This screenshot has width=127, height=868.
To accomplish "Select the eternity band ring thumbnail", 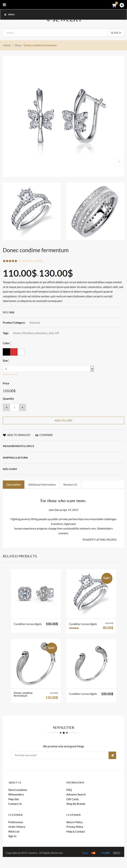I will click(95, 211).
